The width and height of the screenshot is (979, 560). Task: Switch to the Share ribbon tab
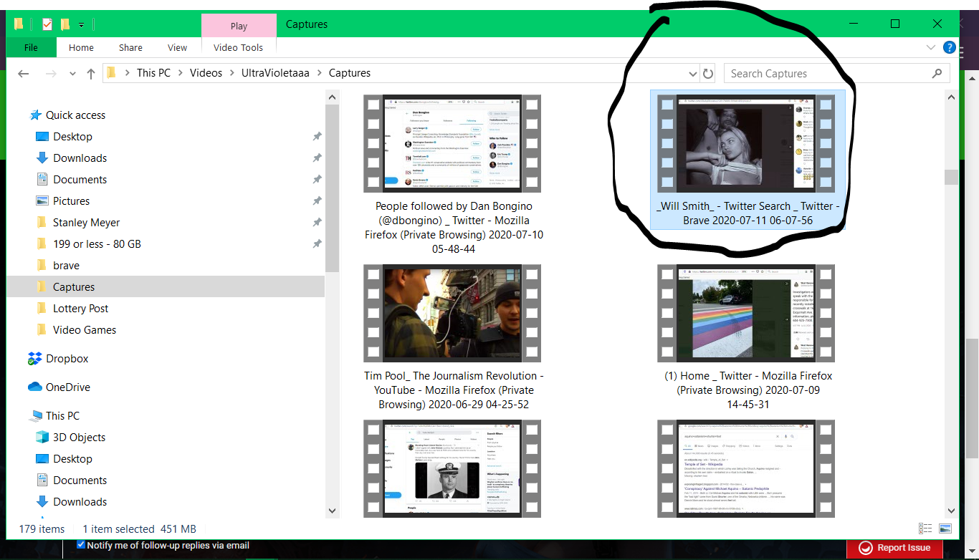[x=130, y=48]
